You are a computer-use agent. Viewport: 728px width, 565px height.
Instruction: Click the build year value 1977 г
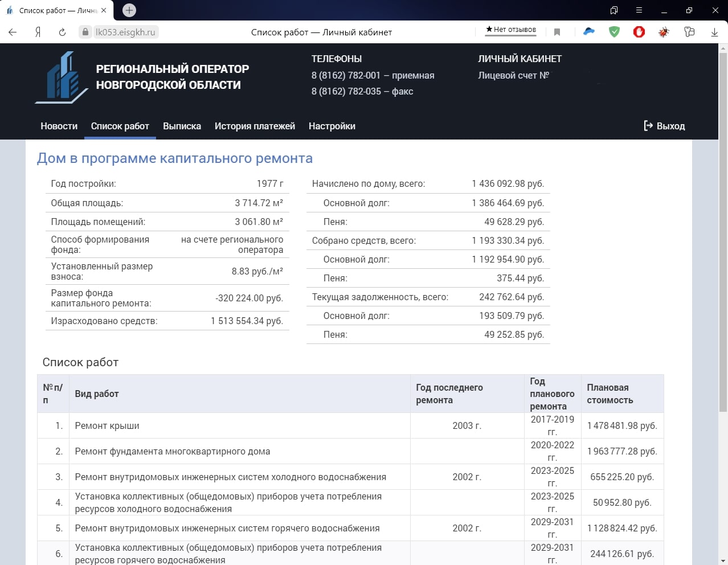(x=270, y=183)
